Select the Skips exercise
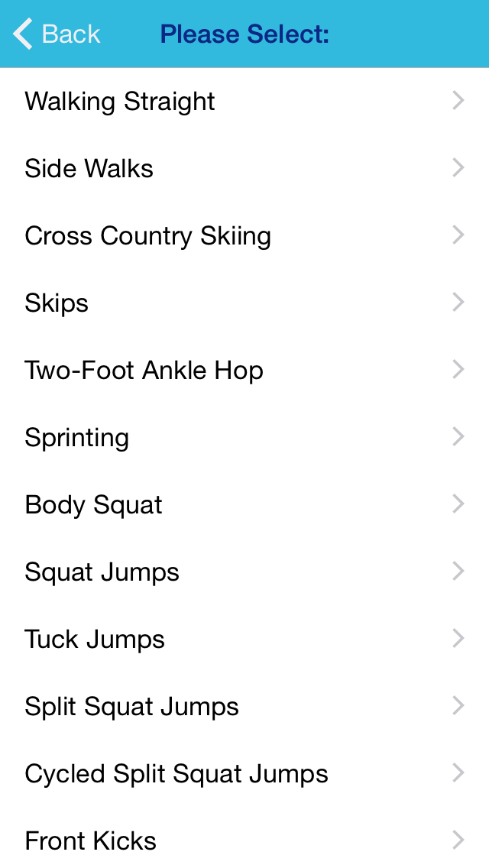 tap(244, 303)
